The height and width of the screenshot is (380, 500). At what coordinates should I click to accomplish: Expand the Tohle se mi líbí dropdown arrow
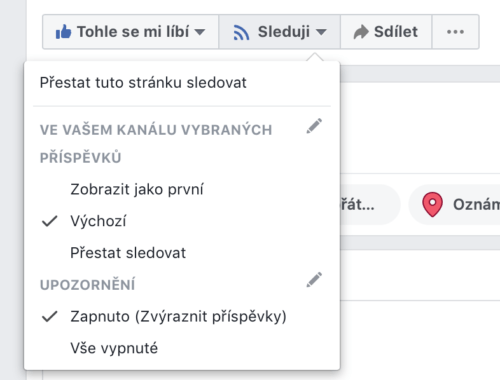[x=200, y=32]
